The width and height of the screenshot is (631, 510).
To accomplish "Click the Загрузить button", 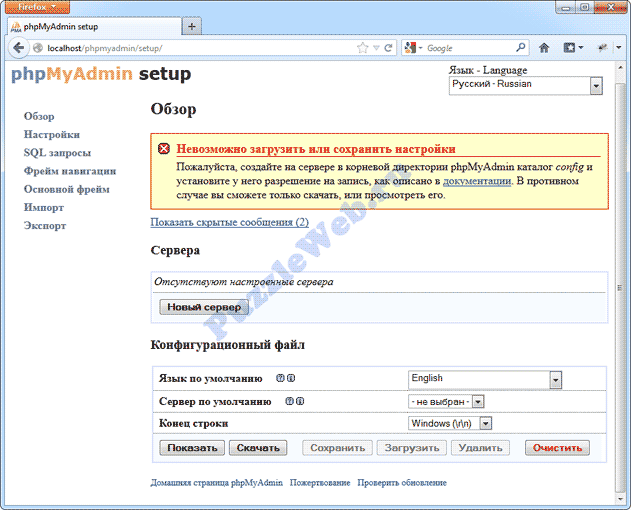I will point(412,448).
